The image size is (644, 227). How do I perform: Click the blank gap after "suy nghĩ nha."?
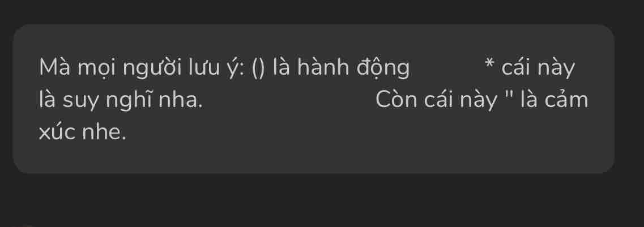click(x=289, y=101)
